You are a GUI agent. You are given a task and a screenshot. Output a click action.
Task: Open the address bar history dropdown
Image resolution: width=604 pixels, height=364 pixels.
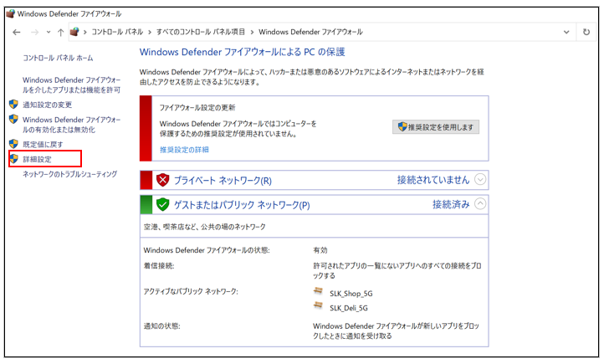(x=566, y=32)
